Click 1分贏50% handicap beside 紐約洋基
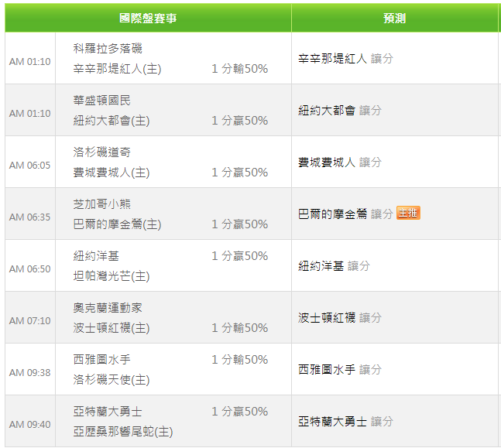This screenshot has width=501, height=448. click(239, 256)
